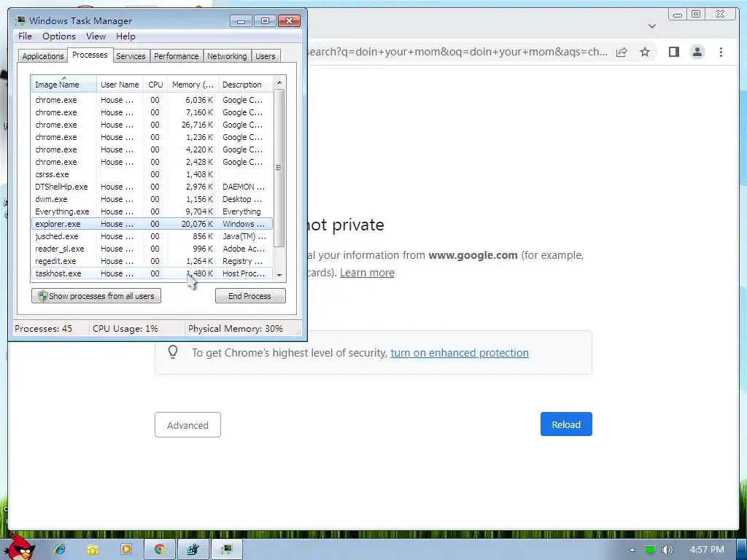This screenshot has width=747, height=560.
Task: Open the Chrome profile avatar
Action: point(697,52)
